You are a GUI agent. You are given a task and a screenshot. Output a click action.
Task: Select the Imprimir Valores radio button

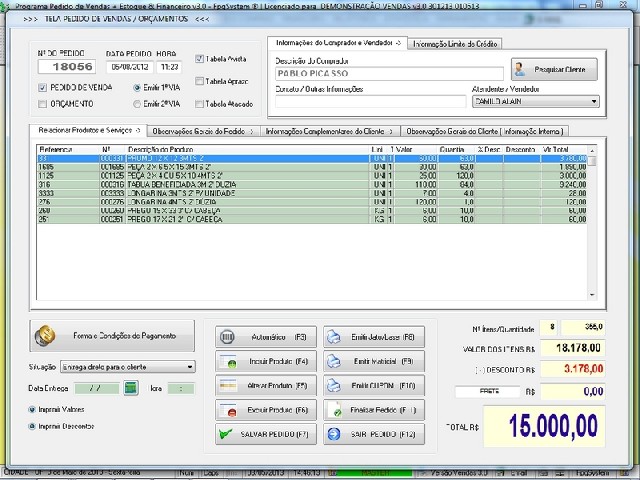point(32,409)
